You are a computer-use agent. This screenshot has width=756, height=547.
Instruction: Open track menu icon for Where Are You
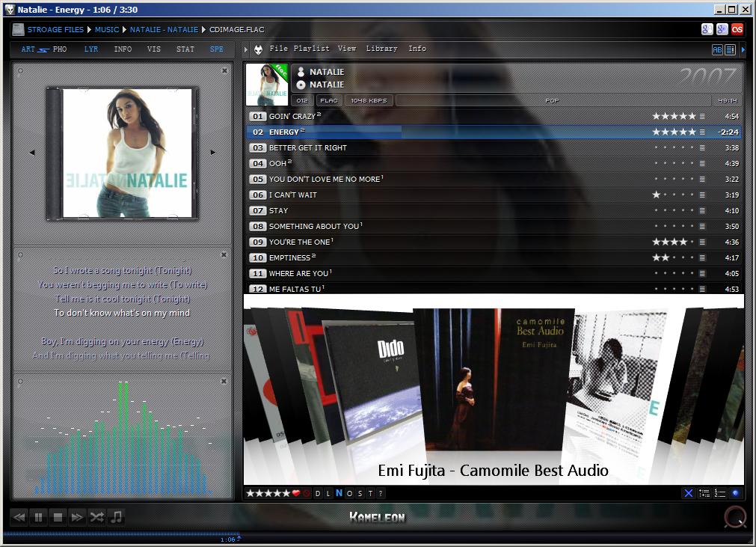point(702,274)
